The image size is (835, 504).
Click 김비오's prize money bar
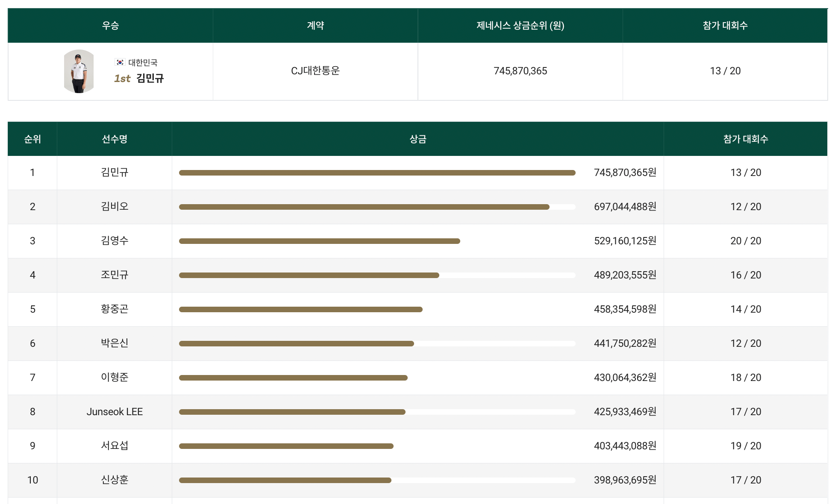tap(364, 207)
